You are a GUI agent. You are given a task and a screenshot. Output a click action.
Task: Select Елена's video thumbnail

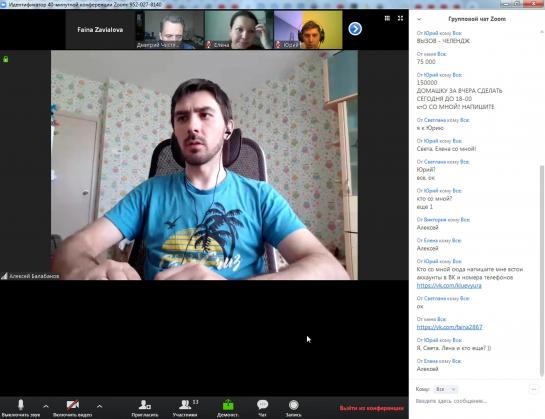pos(239,30)
